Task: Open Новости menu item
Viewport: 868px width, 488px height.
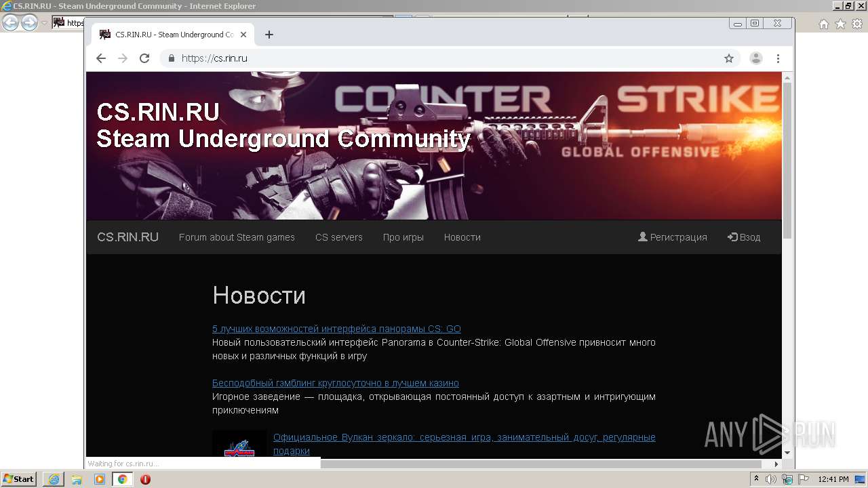Action: click(x=462, y=237)
